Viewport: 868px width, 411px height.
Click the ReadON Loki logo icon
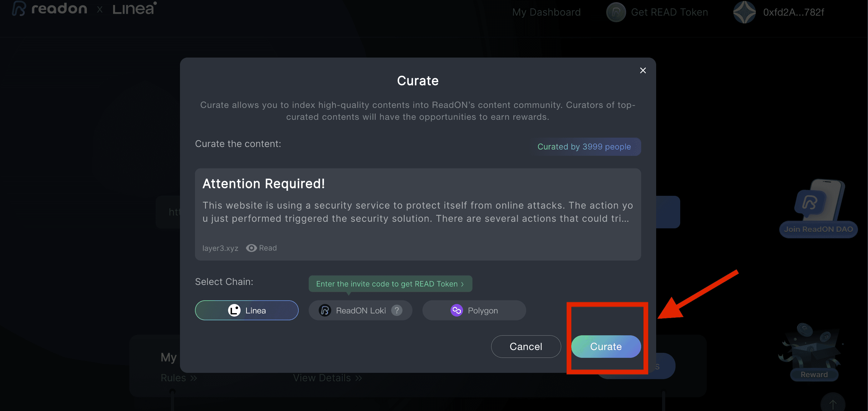tap(325, 310)
